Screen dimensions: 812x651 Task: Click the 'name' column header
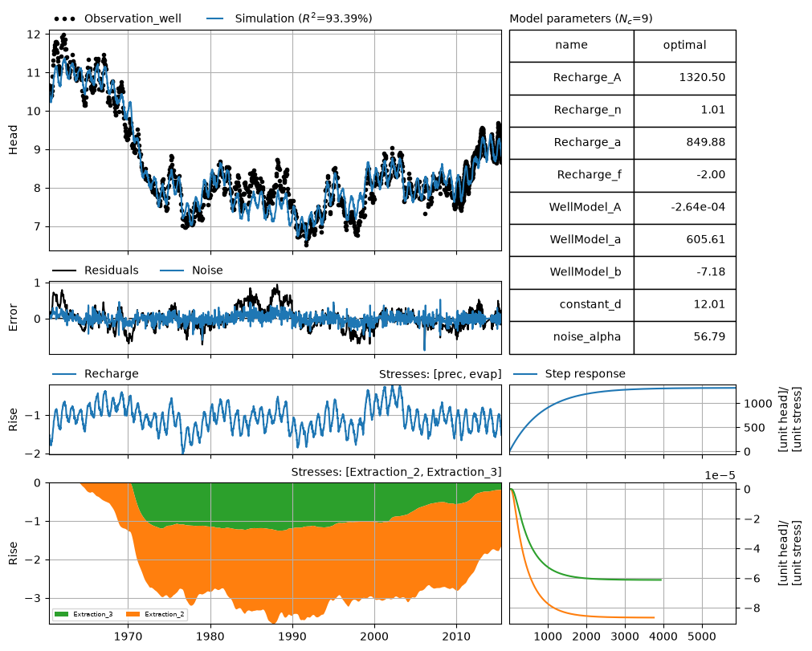pyautogui.click(x=572, y=46)
